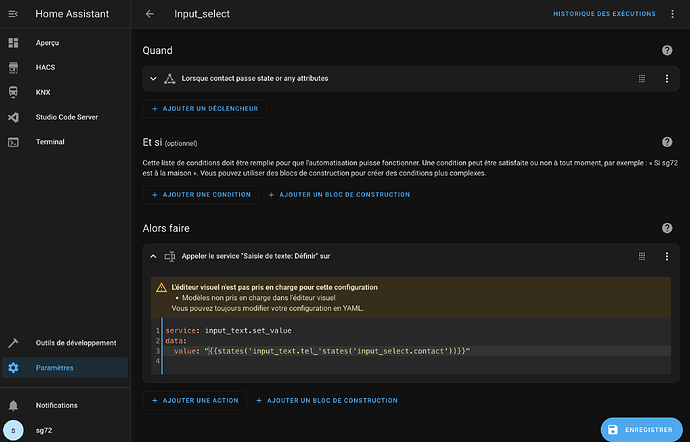
Task: Open the trigger card three-dot menu
Action: [x=667, y=79]
